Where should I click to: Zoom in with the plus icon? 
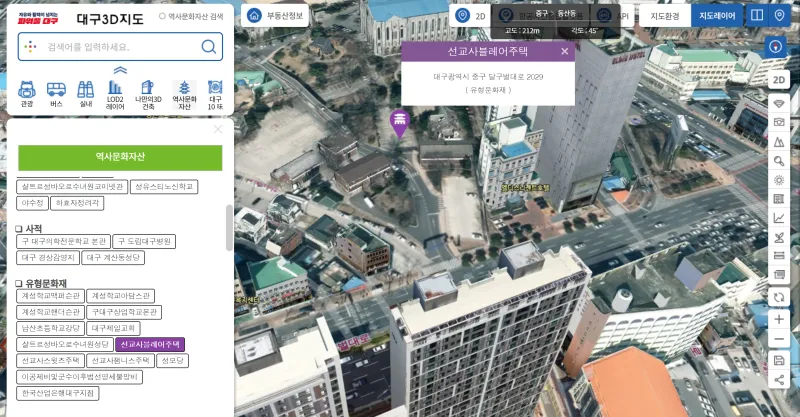coord(779,319)
